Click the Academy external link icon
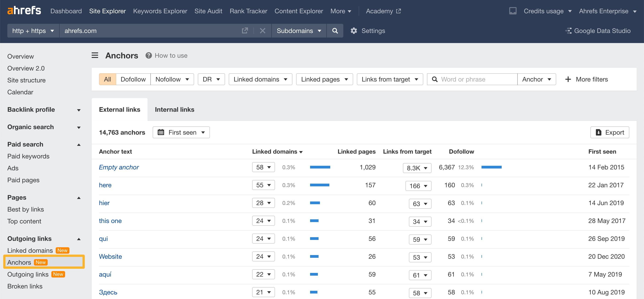 click(399, 11)
